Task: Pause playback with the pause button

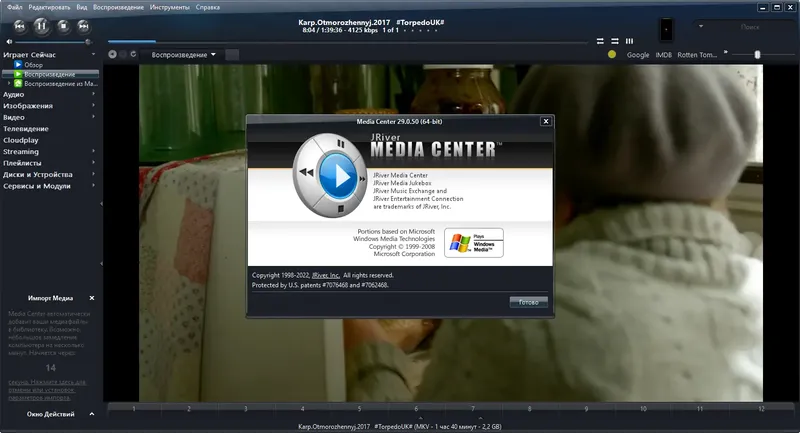Action: click(41, 26)
